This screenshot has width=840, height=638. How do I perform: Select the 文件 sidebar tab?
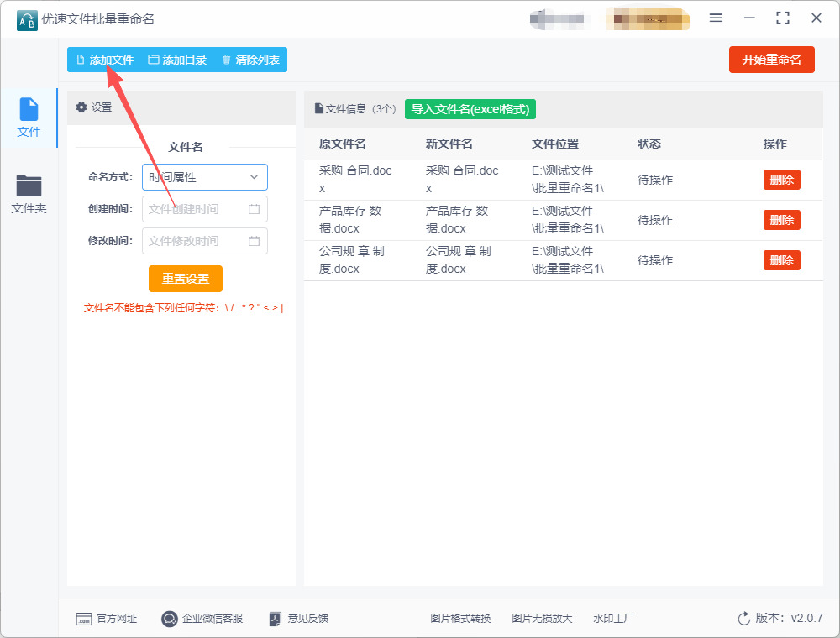[x=29, y=118]
